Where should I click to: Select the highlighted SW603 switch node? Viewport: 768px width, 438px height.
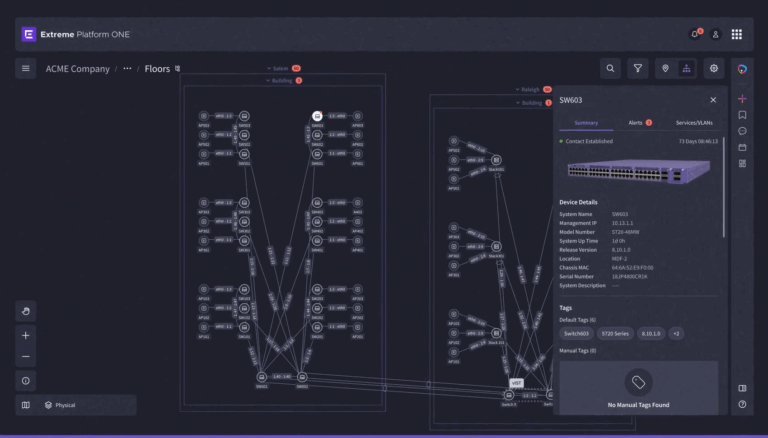coord(317,116)
